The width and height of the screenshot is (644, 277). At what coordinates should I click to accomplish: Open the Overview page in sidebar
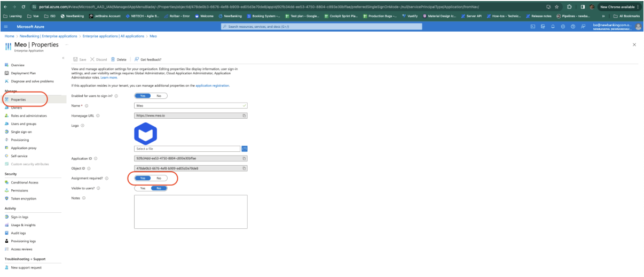pyautogui.click(x=18, y=65)
